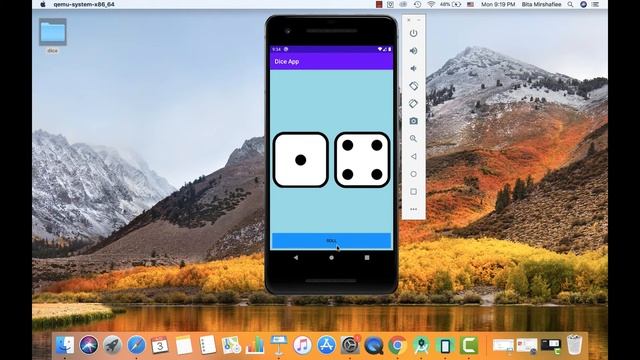Open Calendar from the Dock
Screen dimensions: 640x360
click(x=160, y=345)
